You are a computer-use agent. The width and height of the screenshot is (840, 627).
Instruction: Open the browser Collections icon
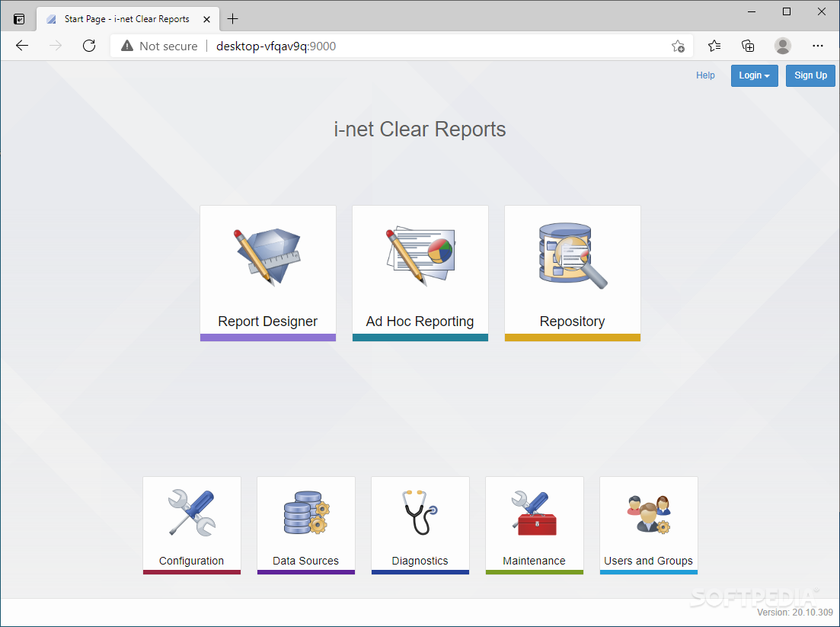[748, 46]
